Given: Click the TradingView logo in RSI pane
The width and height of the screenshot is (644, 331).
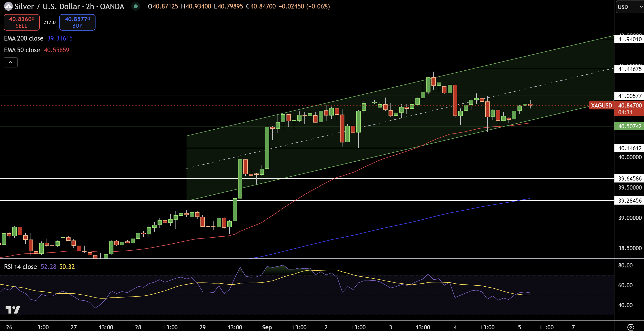Looking at the screenshot, I should tap(13, 310).
